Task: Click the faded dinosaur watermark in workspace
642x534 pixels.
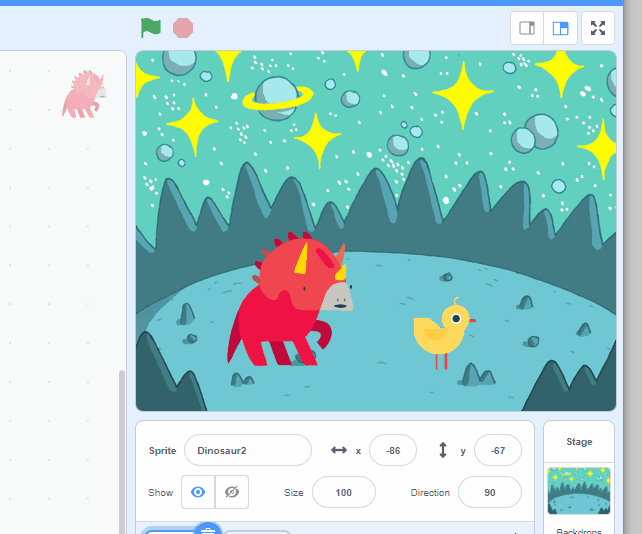Action: click(84, 94)
